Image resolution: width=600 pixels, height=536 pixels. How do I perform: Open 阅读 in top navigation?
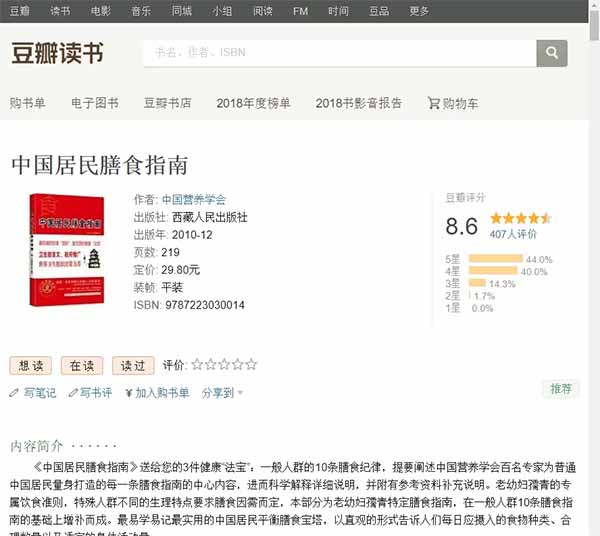263,11
